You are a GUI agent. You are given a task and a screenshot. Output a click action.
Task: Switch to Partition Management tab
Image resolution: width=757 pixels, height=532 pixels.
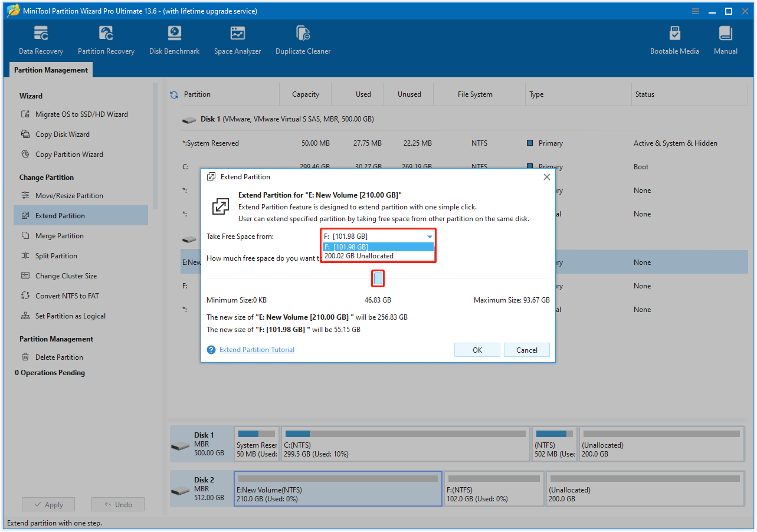[51, 70]
